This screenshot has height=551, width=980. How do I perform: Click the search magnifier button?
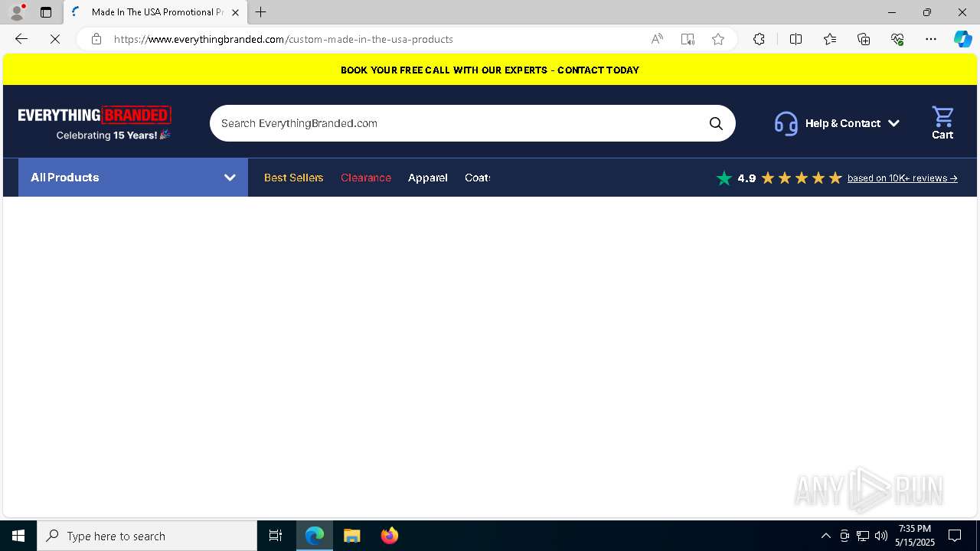(x=716, y=123)
